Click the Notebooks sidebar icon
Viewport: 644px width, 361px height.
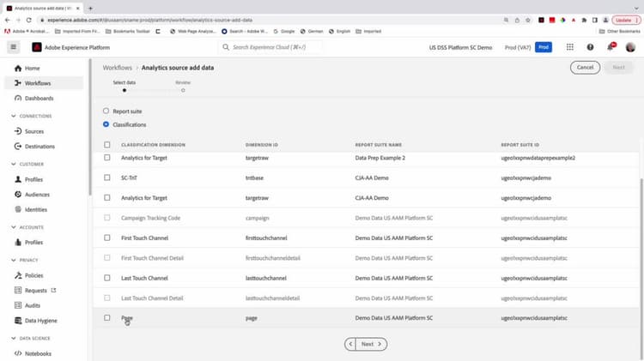[18, 353]
